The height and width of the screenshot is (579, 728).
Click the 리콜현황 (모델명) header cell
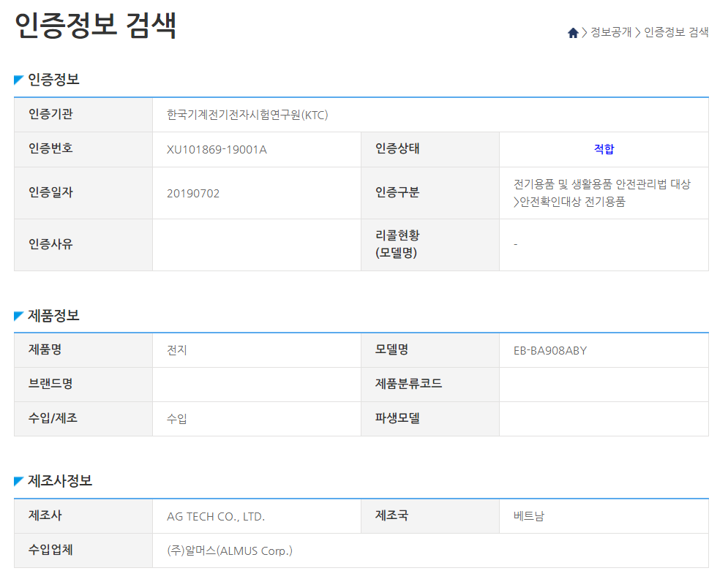pos(398,244)
